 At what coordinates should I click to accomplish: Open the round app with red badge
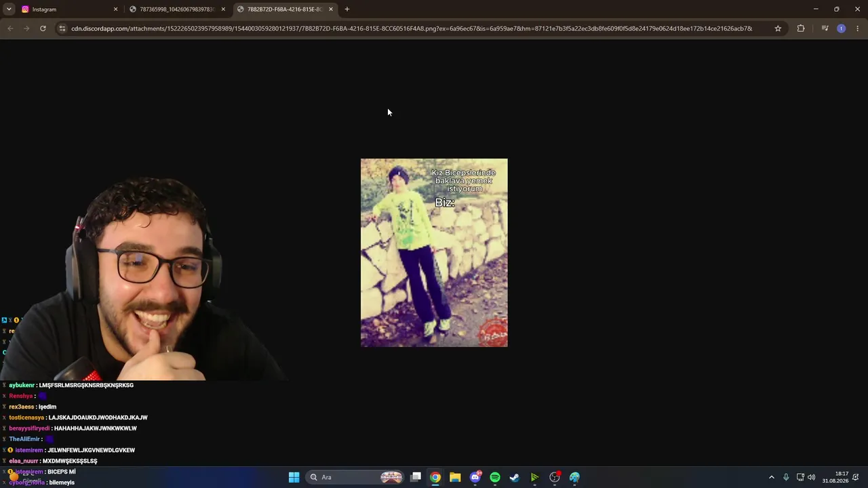(x=555, y=477)
